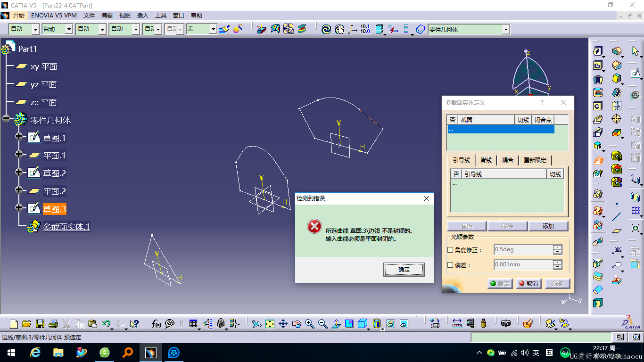
Task: Expand the 草图.2 tree node
Action: coord(19,172)
